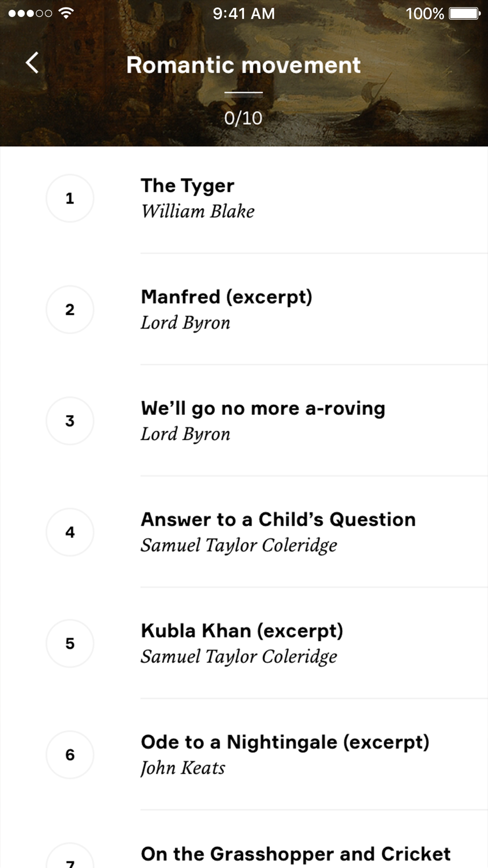The height and width of the screenshot is (868, 488).
Task: Open Ode to a Nightingale (excerpt)
Action: click(244, 755)
